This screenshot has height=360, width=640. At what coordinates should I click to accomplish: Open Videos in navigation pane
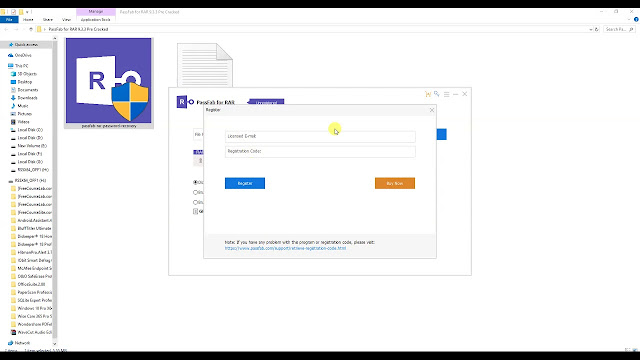click(x=23, y=122)
